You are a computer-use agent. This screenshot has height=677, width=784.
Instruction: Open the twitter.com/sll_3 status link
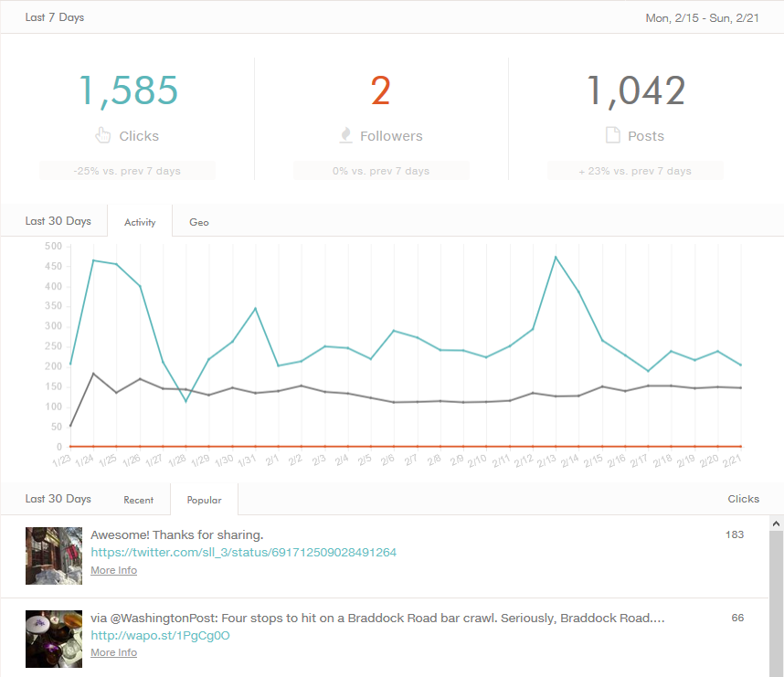243,553
